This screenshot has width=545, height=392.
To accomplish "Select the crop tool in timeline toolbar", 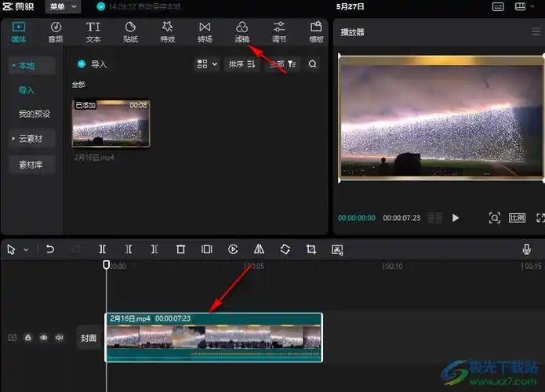I will [x=311, y=249].
